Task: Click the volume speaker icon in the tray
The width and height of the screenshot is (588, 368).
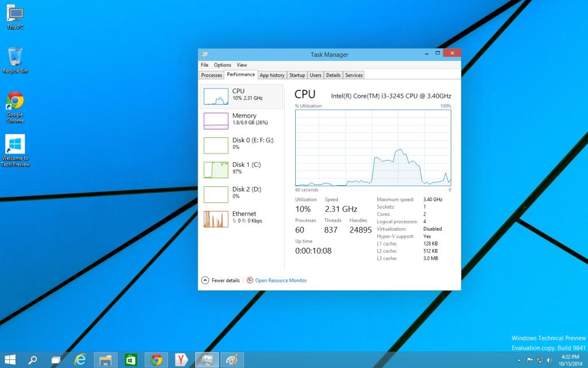Action: pyautogui.click(x=550, y=360)
